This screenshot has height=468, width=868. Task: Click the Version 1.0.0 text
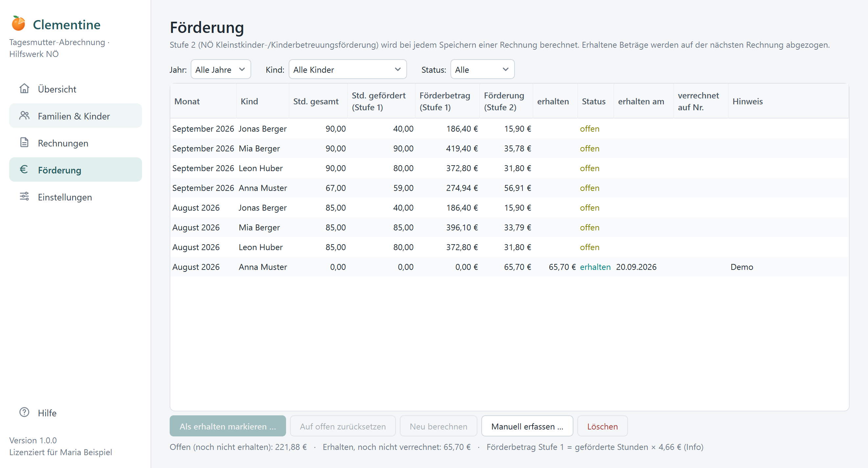pos(33,440)
